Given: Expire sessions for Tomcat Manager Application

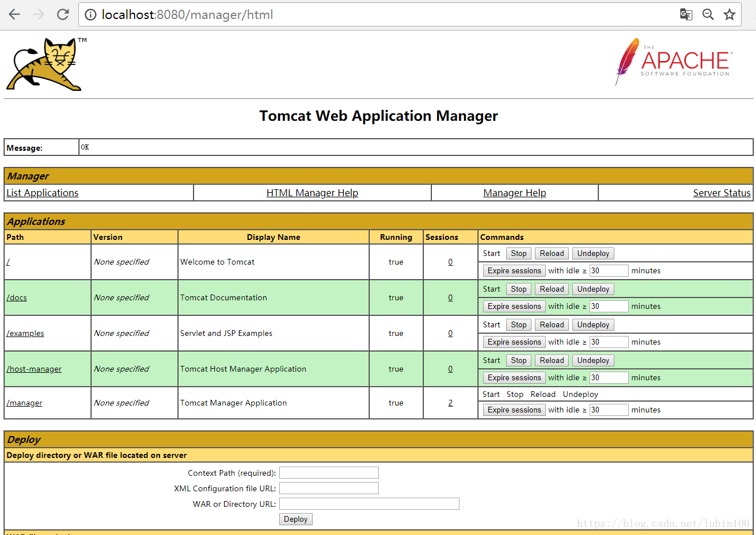Looking at the screenshot, I should point(514,410).
